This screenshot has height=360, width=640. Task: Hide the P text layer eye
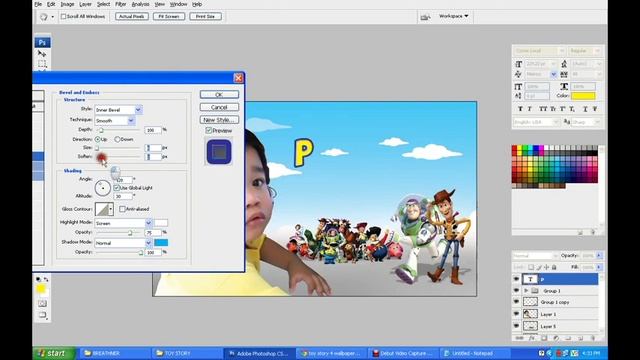(x=516, y=279)
